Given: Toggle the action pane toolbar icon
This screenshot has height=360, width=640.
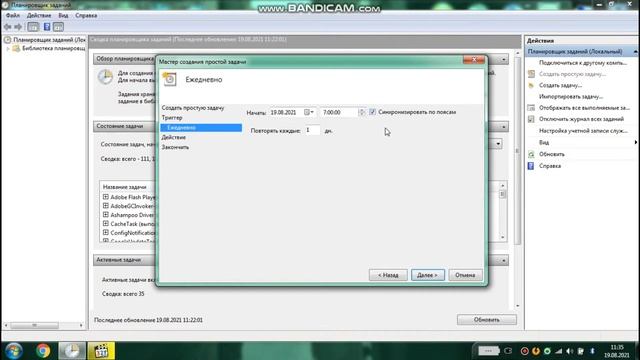Looking at the screenshot, I should pos(58,27).
